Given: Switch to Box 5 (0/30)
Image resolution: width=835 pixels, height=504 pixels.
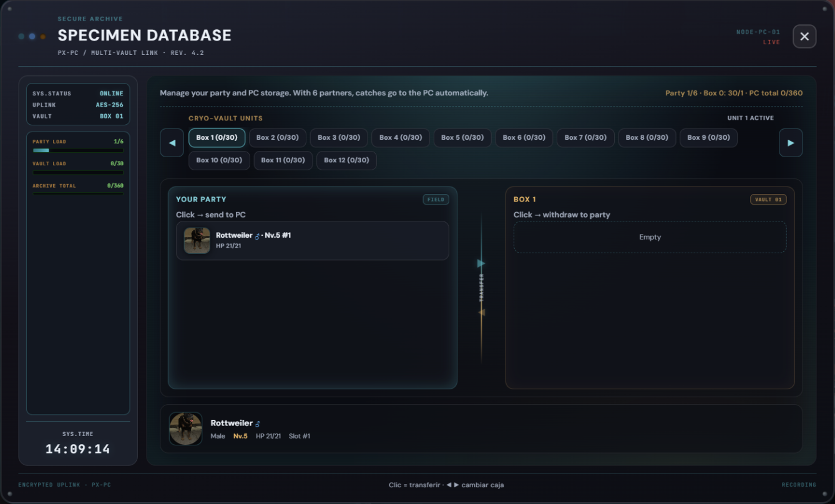Looking at the screenshot, I should (x=462, y=138).
